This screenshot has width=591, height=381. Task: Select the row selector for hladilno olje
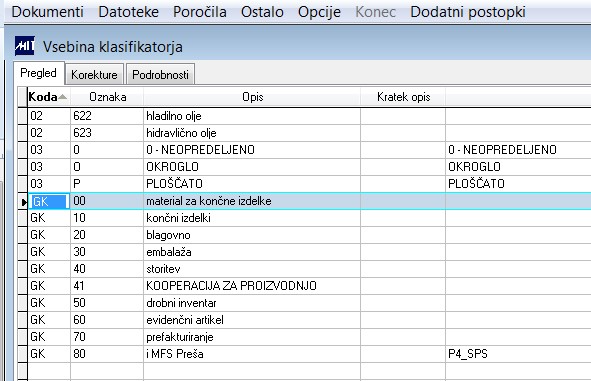[x=23, y=116]
